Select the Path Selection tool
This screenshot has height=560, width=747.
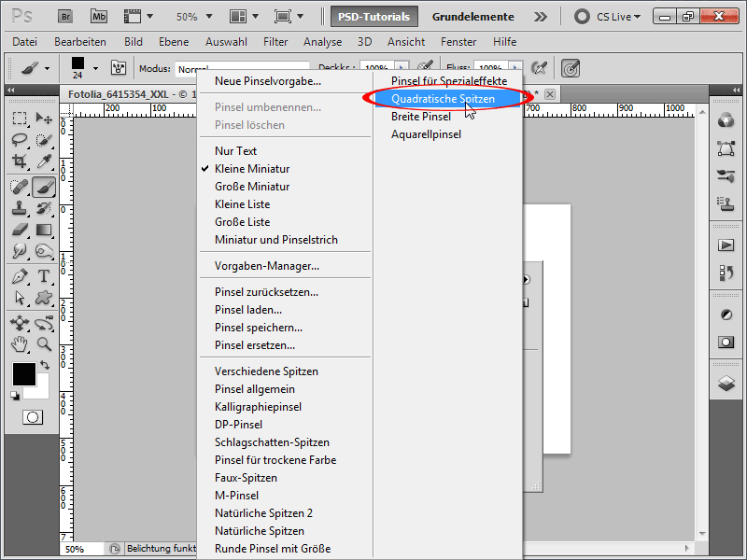[20, 298]
